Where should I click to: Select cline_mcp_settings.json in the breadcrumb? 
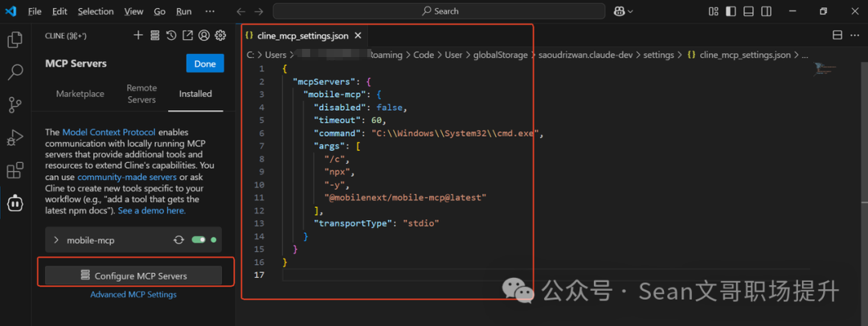click(x=745, y=55)
